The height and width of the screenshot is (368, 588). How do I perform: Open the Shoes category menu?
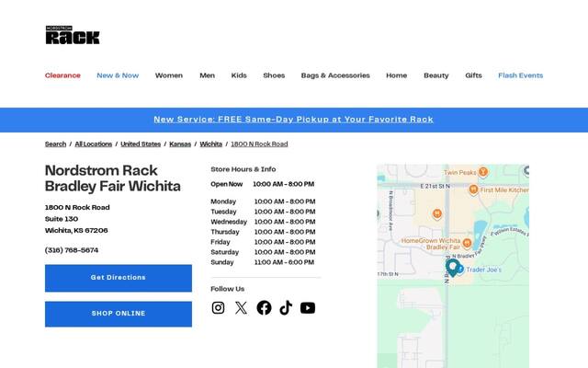pos(274,75)
